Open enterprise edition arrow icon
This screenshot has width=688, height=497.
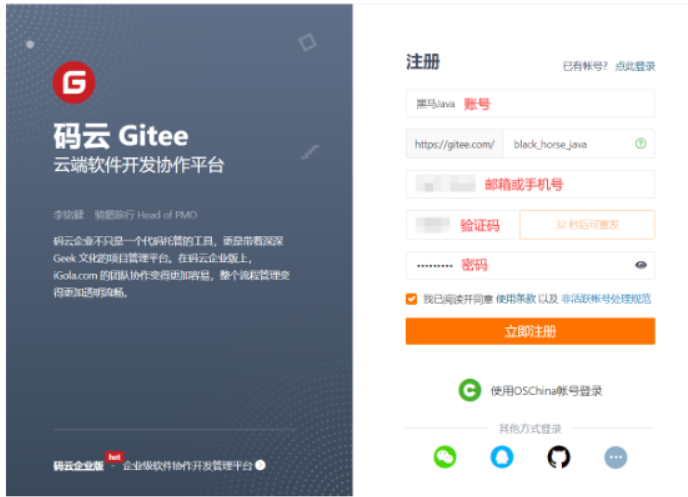pos(260,465)
